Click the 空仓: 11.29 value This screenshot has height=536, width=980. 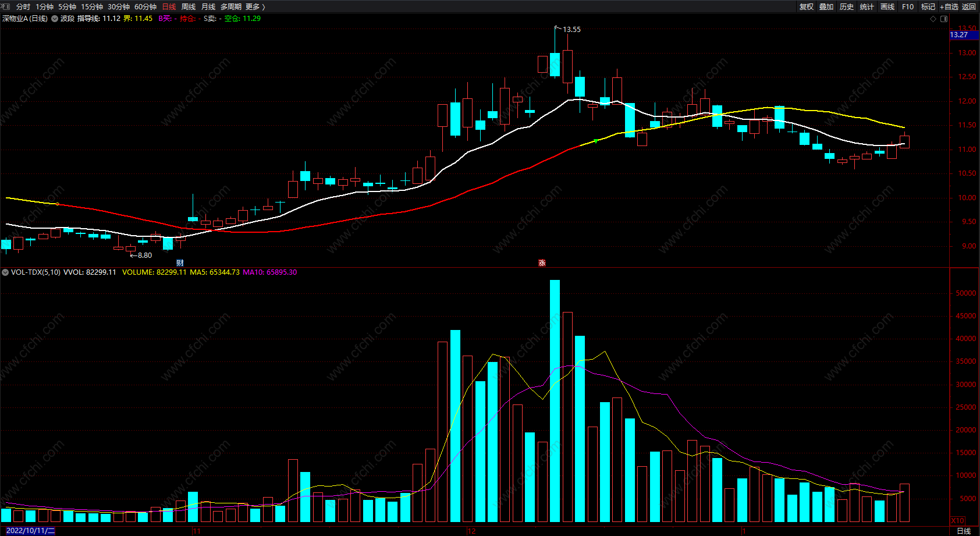(243, 19)
